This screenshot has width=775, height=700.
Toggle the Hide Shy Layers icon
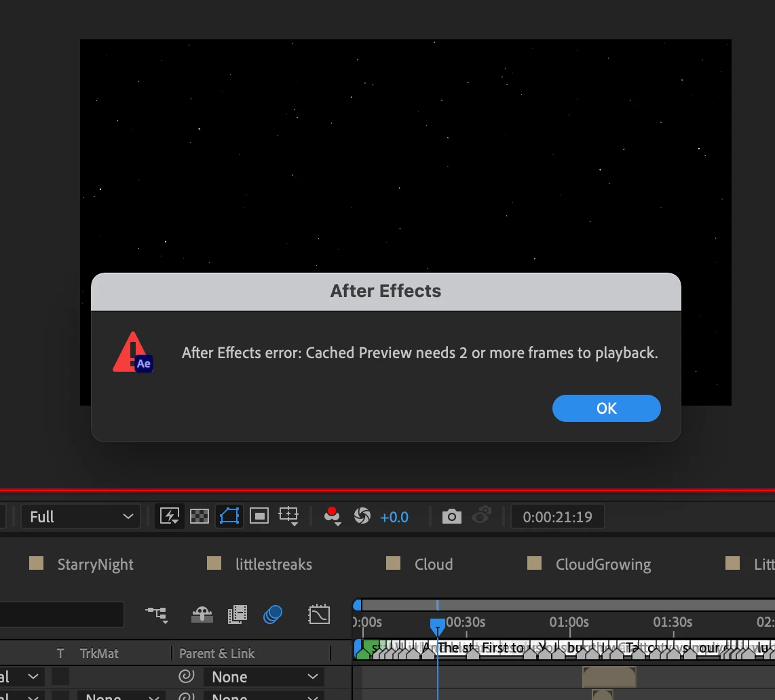point(202,615)
